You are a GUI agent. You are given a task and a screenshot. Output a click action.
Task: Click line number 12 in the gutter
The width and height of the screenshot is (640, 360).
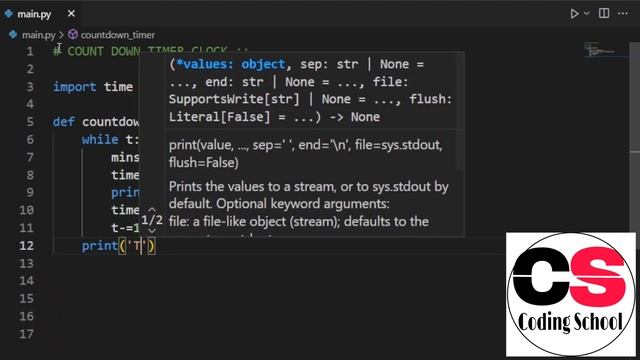point(27,246)
